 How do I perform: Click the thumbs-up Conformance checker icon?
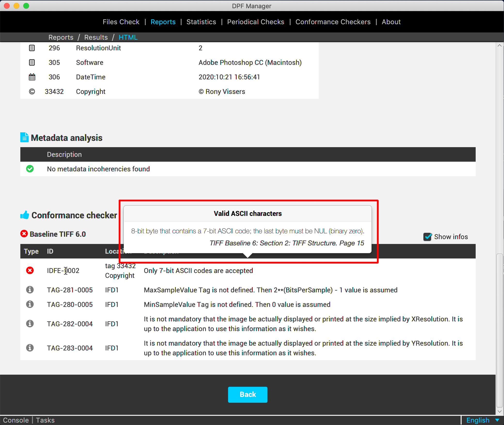click(24, 215)
